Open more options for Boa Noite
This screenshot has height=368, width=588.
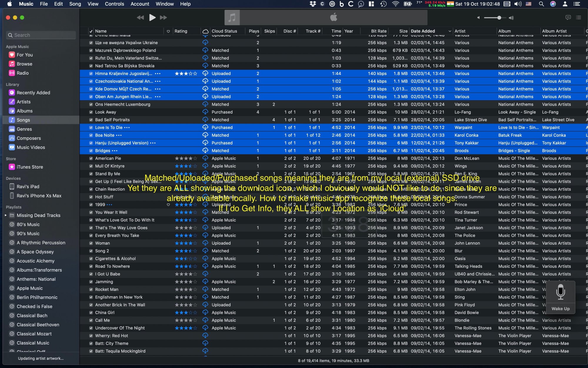[x=119, y=135]
